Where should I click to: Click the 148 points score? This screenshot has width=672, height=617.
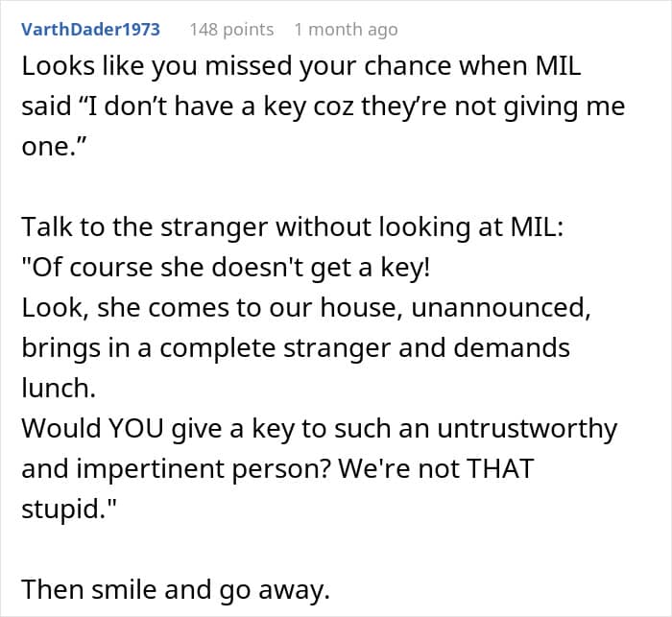231,30
